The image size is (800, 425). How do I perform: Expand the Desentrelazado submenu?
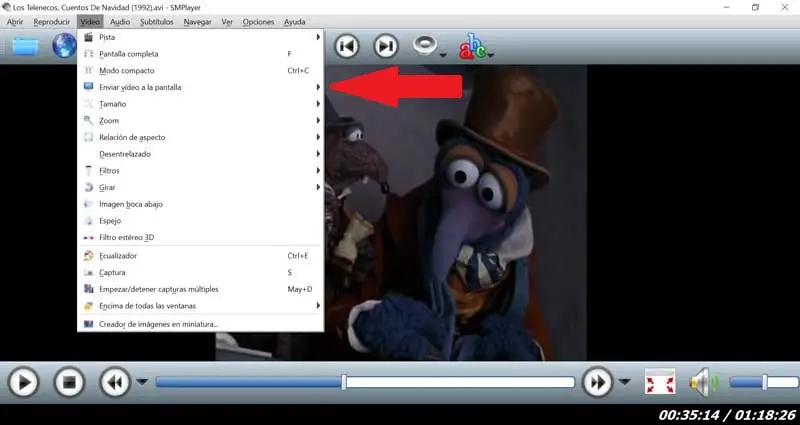tap(201, 154)
